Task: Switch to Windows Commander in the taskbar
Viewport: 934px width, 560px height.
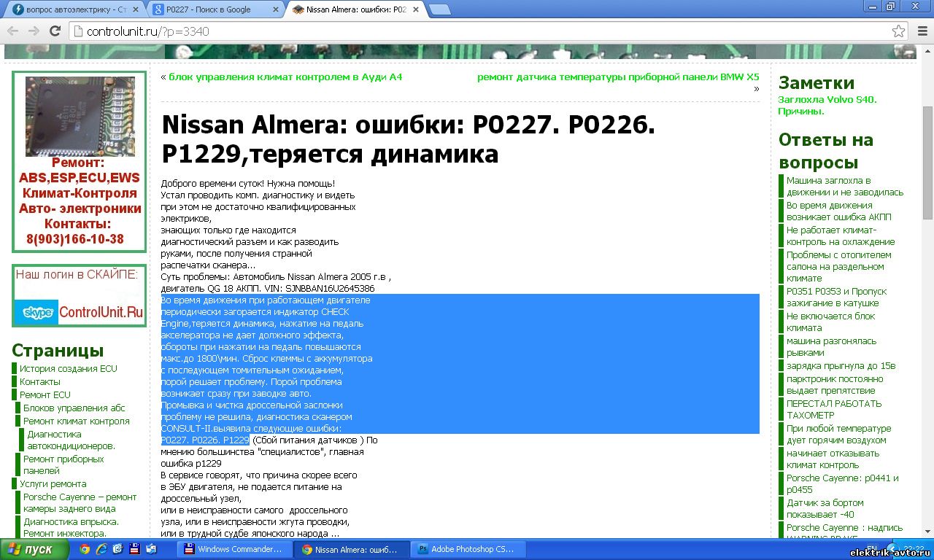Action: click(x=235, y=549)
